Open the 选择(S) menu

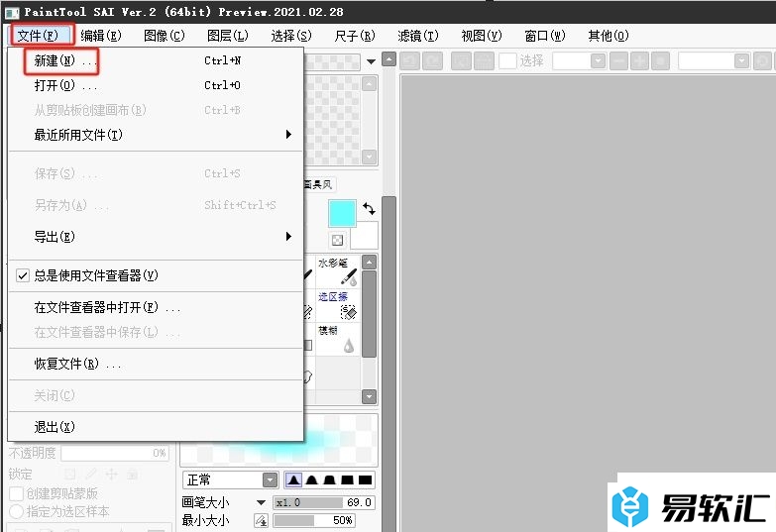coord(291,36)
